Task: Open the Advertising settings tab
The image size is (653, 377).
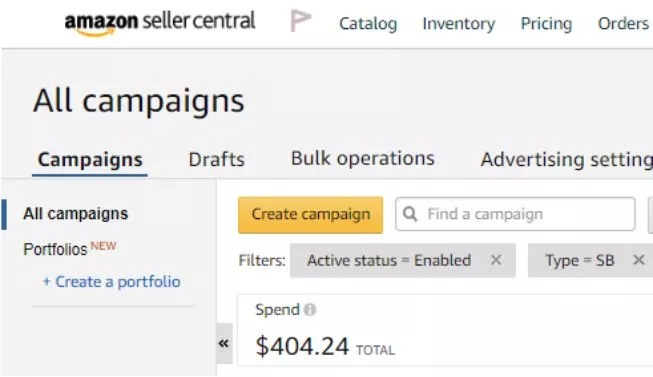Action: (567, 160)
